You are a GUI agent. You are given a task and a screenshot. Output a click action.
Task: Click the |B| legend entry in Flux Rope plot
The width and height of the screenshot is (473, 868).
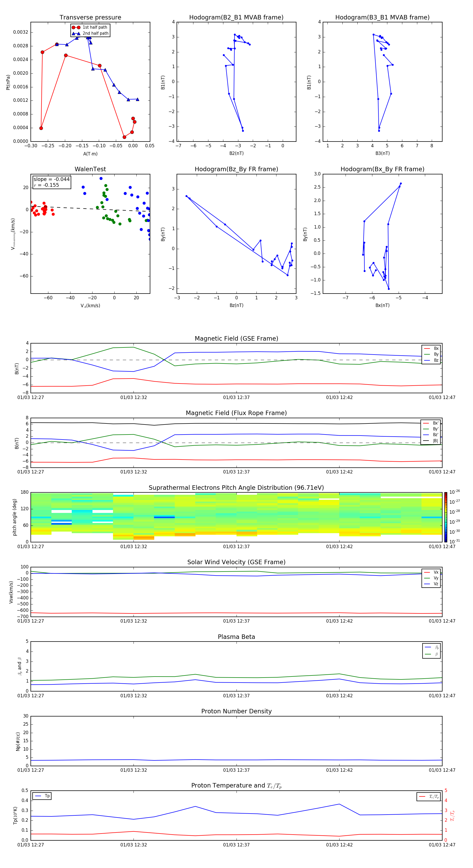click(431, 441)
